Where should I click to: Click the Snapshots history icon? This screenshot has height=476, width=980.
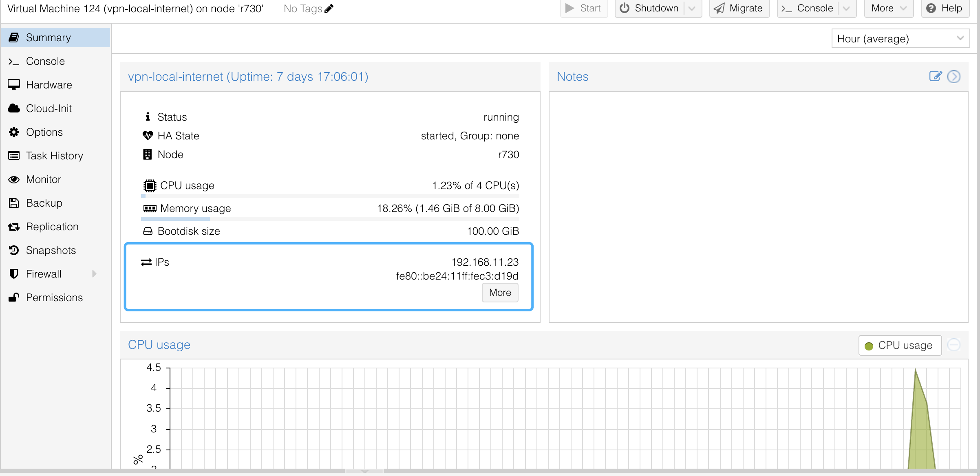[x=14, y=250]
